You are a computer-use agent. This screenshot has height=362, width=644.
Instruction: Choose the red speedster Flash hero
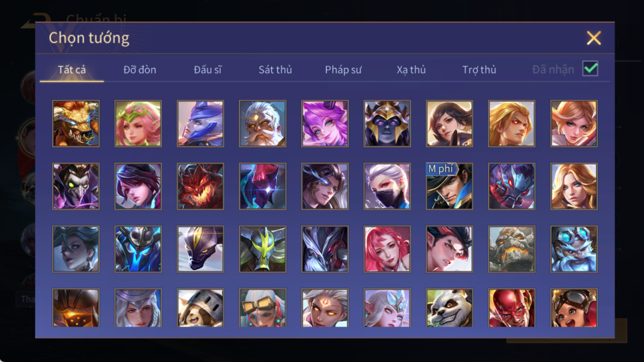point(511,308)
